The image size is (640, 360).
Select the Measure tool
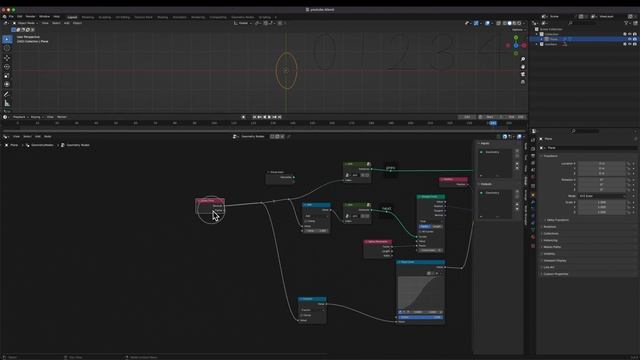(7, 103)
